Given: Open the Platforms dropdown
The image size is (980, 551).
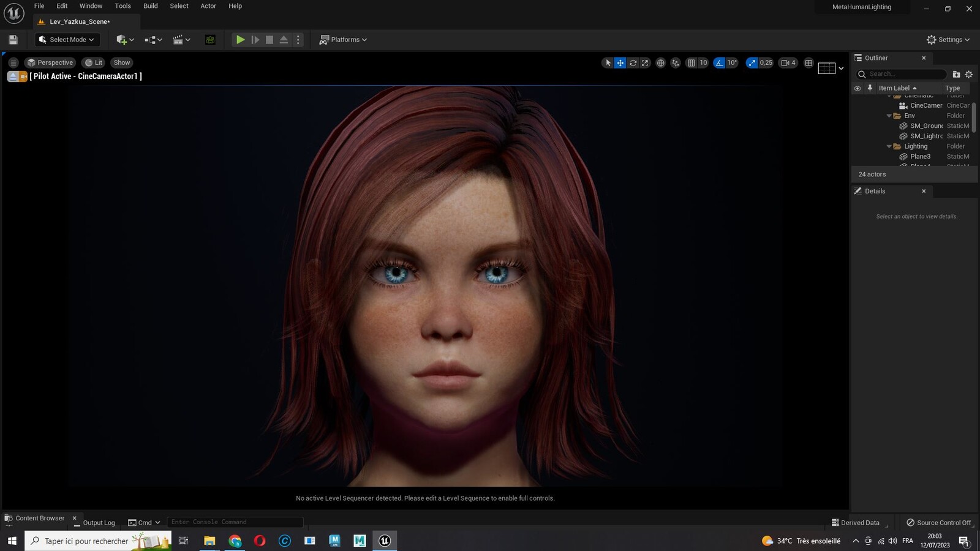Looking at the screenshot, I should (343, 40).
